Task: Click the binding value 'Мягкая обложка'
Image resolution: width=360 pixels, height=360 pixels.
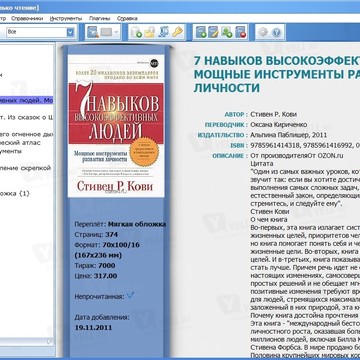Action: 137,224
